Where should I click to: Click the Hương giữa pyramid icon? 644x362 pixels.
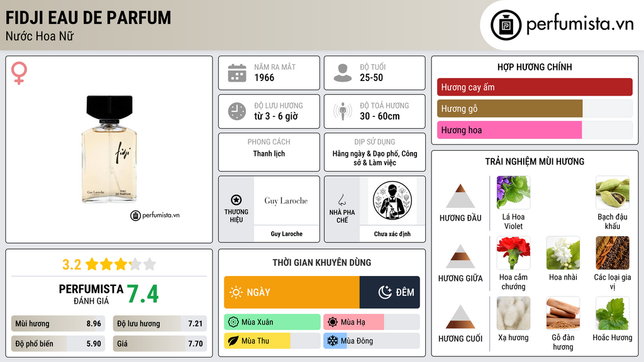tap(460, 256)
